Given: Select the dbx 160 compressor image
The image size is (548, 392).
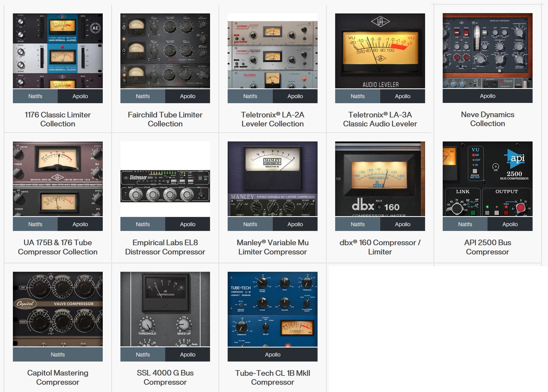Looking at the screenshot, I should point(380,179).
